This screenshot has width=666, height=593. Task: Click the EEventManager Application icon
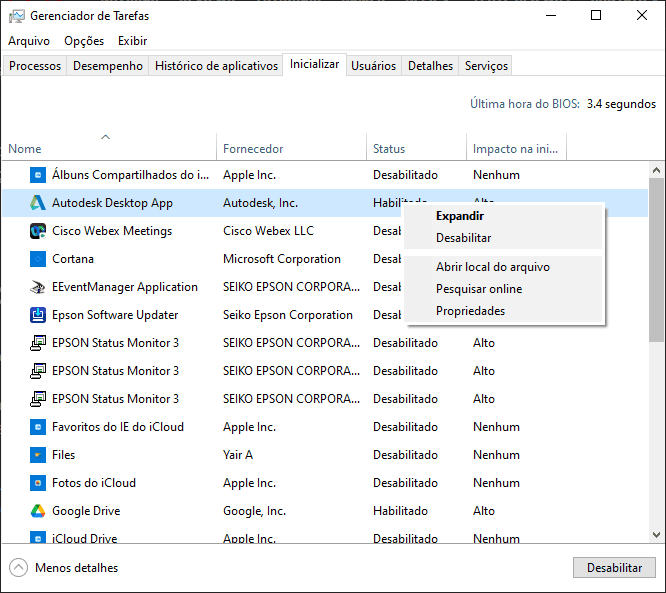pyautogui.click(x=38, y=287)
